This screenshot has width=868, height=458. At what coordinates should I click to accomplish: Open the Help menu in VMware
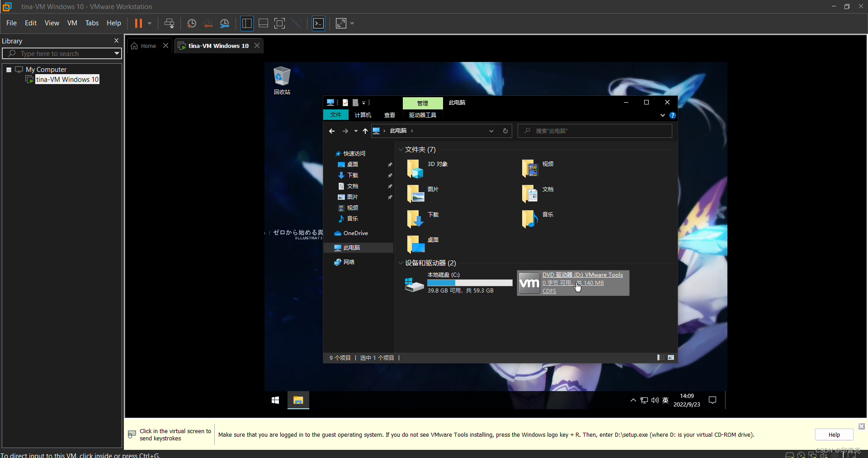click(x=114, y=23)
